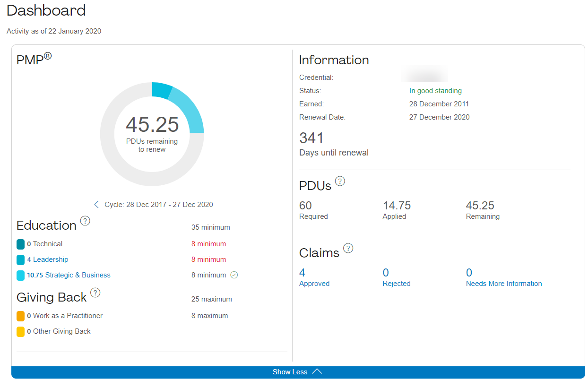Click the Claims question mark icon

[348, 248]
